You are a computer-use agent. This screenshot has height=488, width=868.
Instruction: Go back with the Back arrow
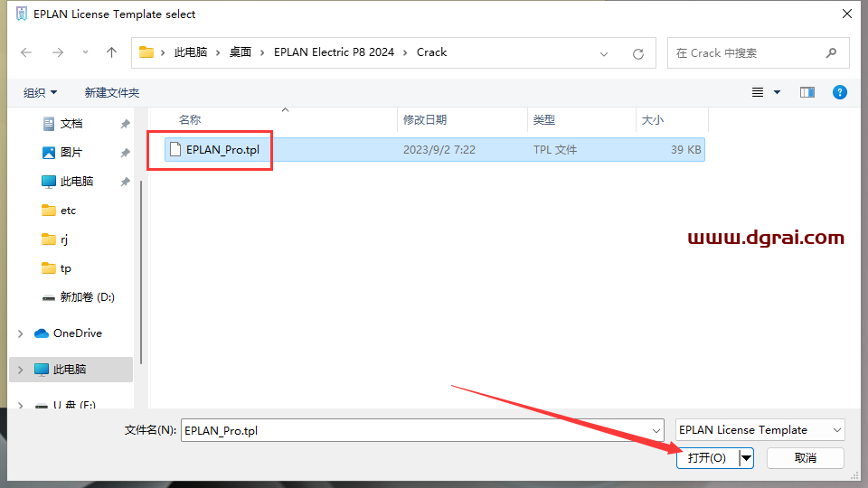tap(26, 52)
